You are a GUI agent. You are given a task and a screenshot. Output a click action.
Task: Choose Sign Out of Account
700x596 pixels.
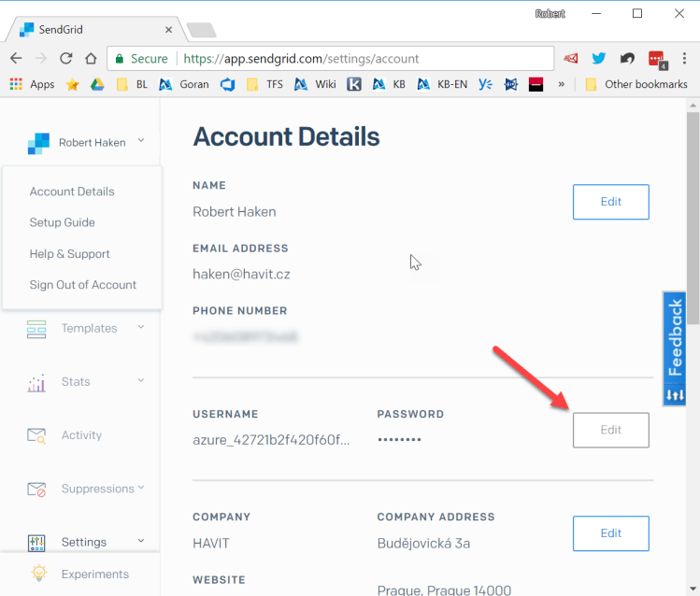point(83,285)
